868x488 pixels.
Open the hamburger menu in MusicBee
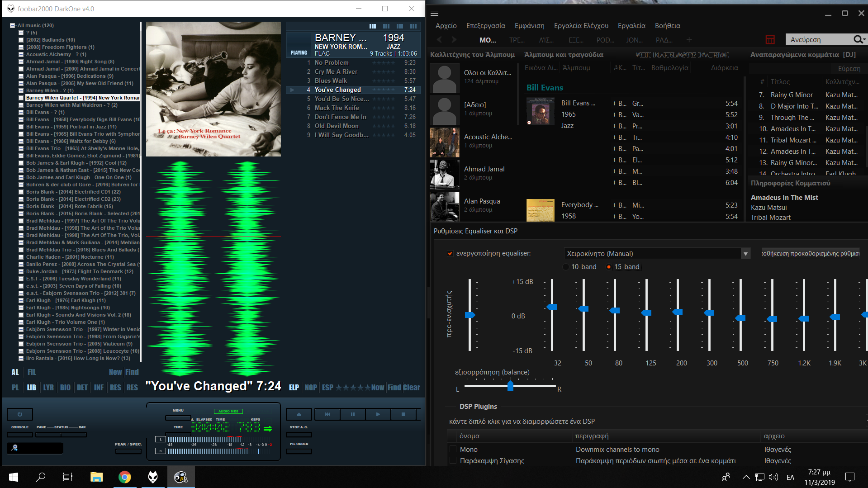[x=434, y=13]
